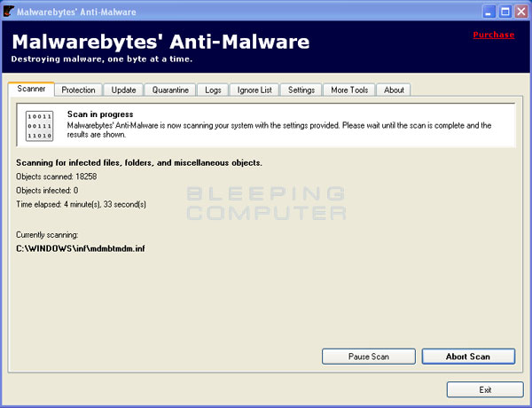This screenshot has height=408, width=532.
Task: Minimize the Malwarebytes window
Action: [x=489, y=12]
